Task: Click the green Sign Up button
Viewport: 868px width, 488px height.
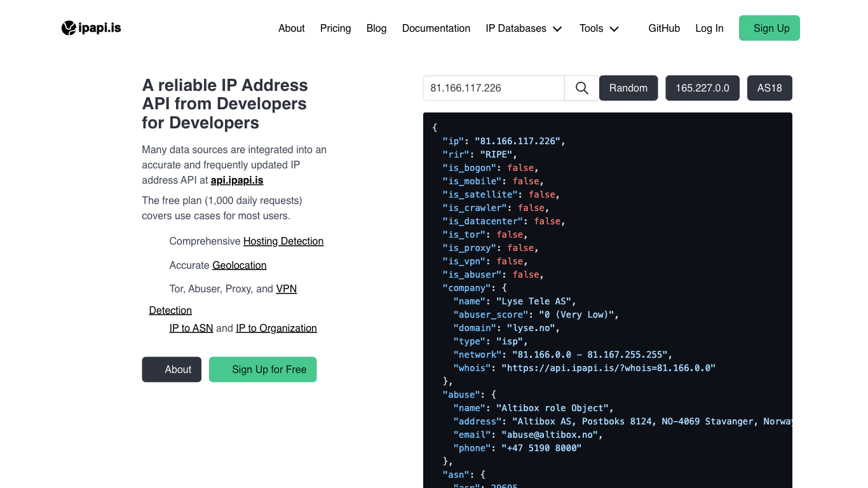Action: pos(770,28)
